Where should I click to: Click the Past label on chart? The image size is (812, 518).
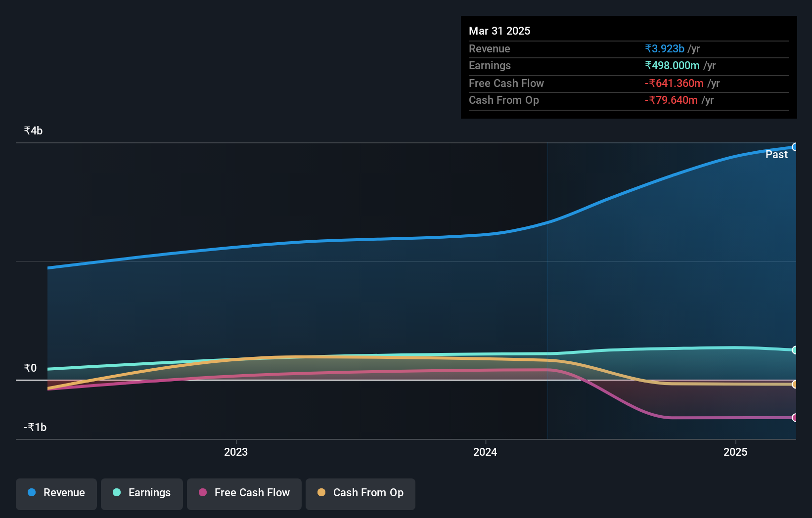coord(776,154)
